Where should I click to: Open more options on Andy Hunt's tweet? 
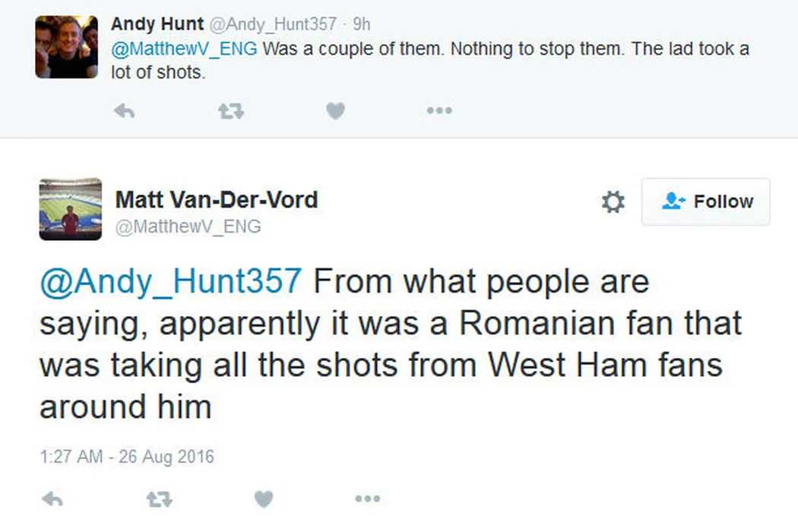[439, 111]
